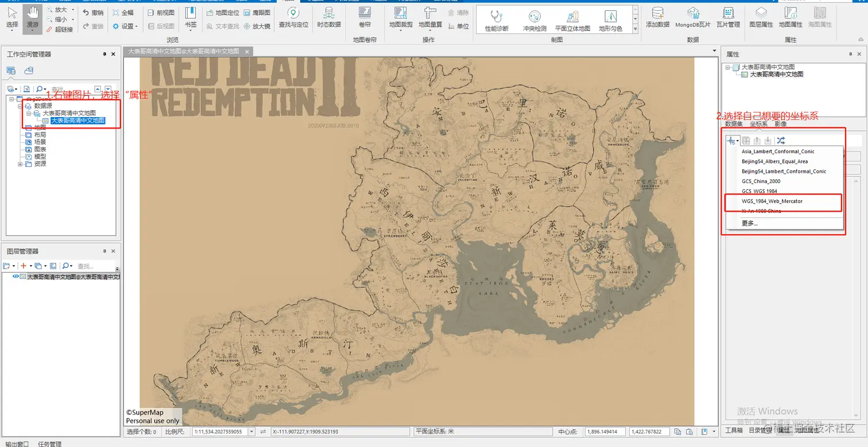Open the 放大 dropdown arrow
868x447 pixels.
click(x=72, y=10)
